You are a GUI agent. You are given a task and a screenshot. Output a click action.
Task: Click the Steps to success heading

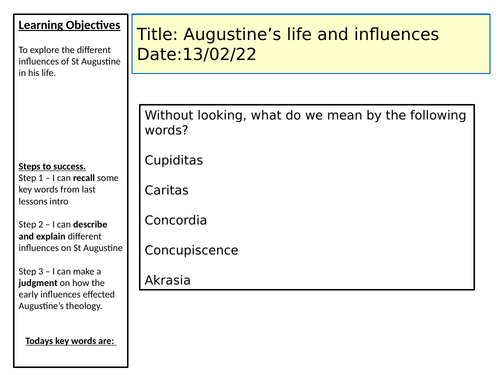(52, 166)
